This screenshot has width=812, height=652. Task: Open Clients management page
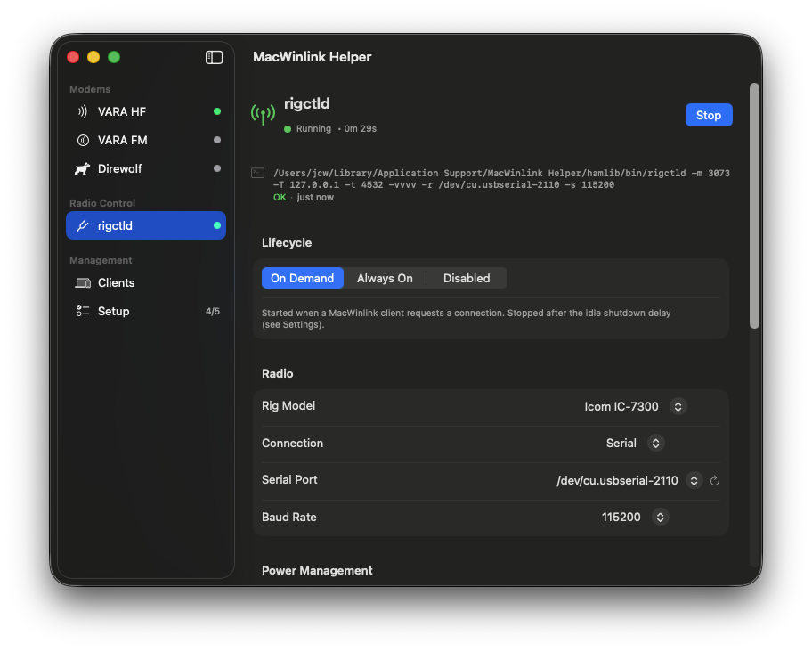pos(146,282)
